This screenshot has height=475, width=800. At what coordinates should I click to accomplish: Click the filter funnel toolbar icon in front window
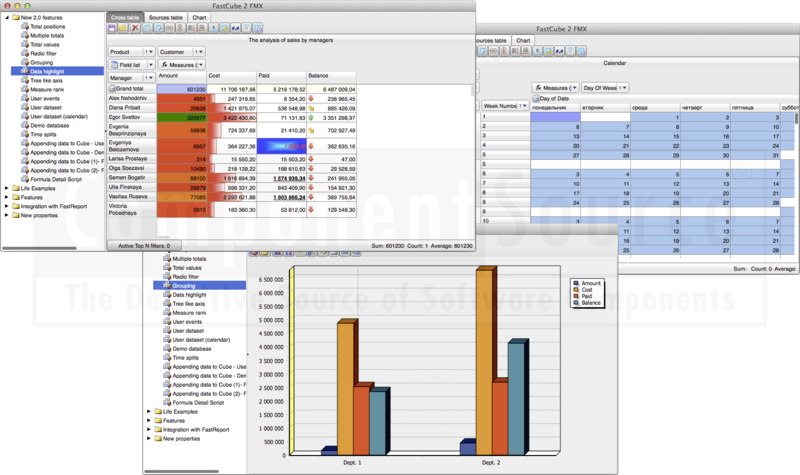point(246,28)
